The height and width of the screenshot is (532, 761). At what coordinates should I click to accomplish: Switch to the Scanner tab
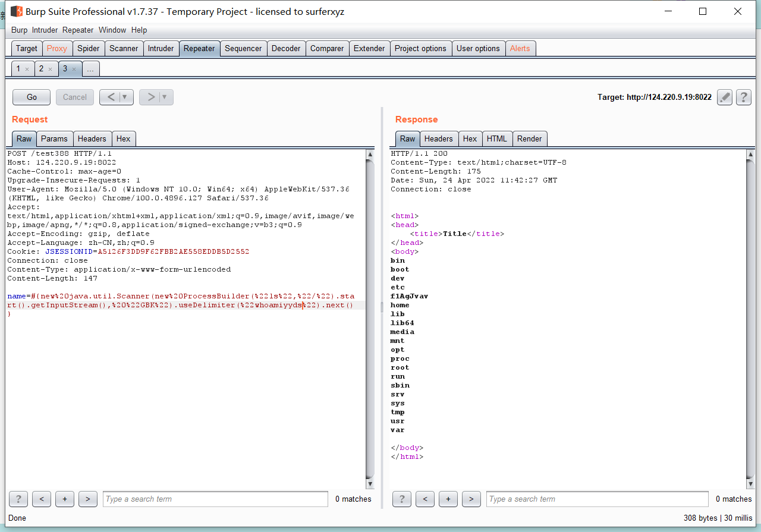pos(124,49)
